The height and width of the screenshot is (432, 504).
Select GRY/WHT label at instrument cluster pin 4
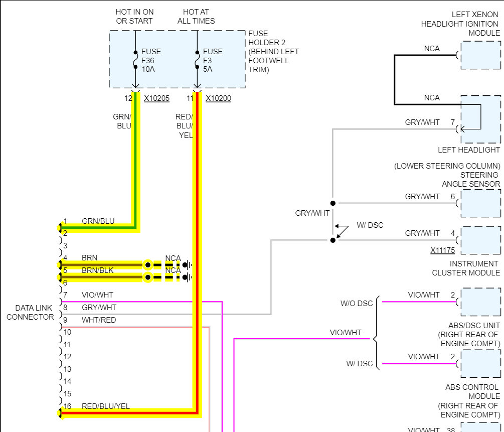click(422, 233)
